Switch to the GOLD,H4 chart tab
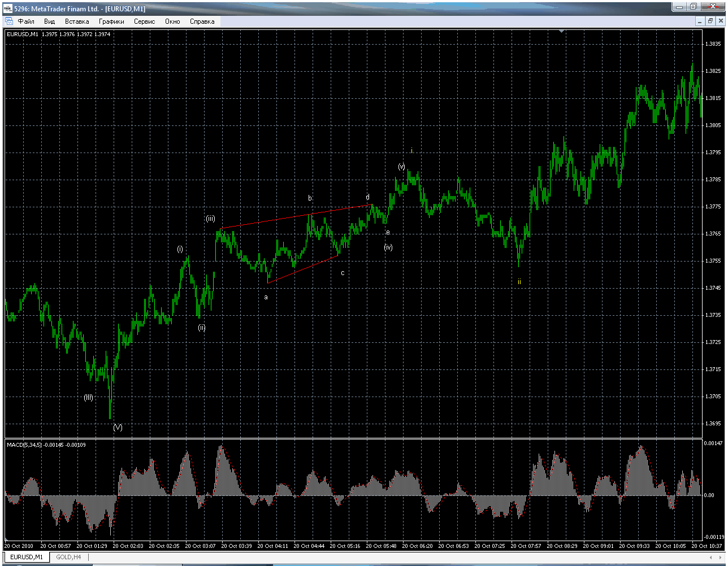This screenshot has width=728, height=566. coord(68,557)
